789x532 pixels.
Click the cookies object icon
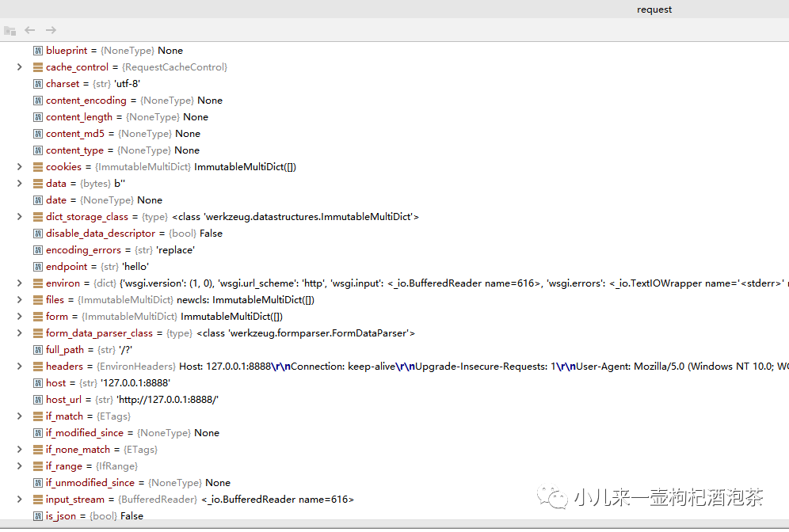[38, 166]
